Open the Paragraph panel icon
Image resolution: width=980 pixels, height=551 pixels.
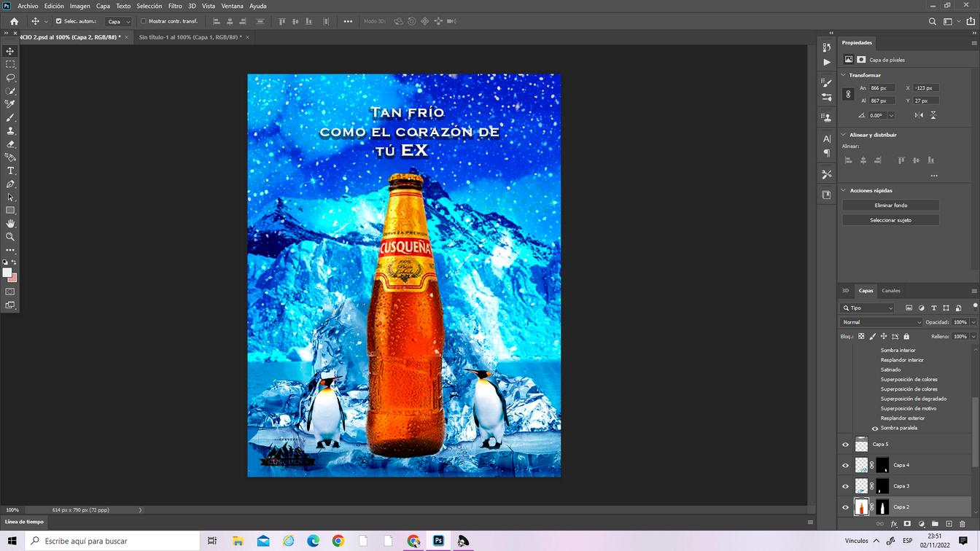click(x=826, y=153)
